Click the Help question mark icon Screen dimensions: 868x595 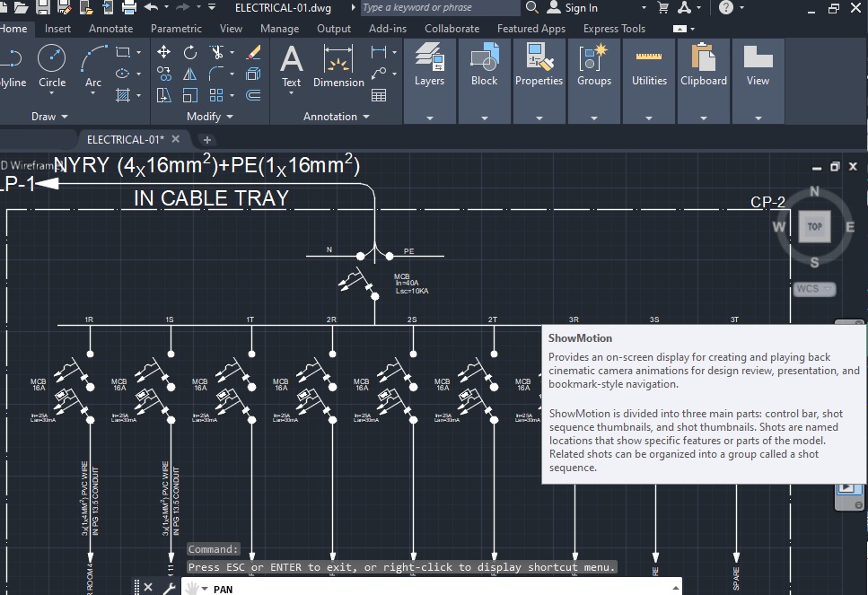click(x=726, y=8)
